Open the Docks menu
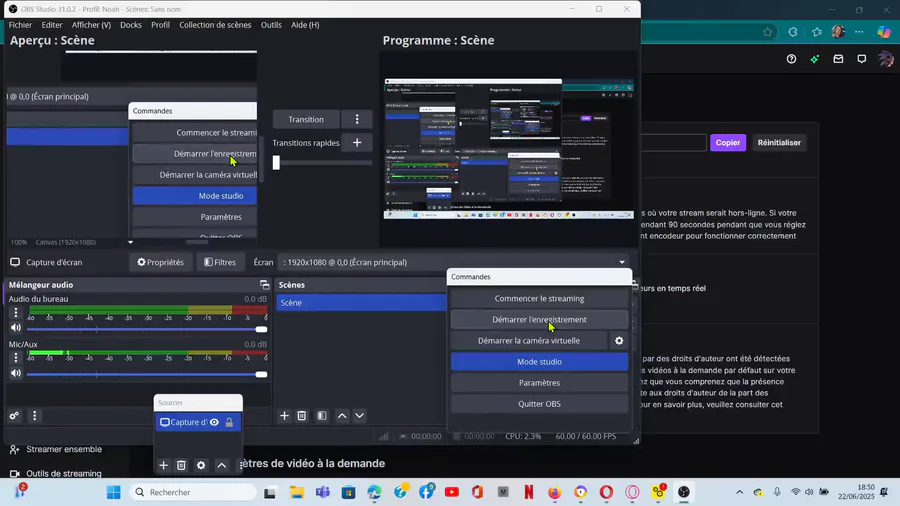This screenshot has width=900, height=506. [x=131, y=25]
